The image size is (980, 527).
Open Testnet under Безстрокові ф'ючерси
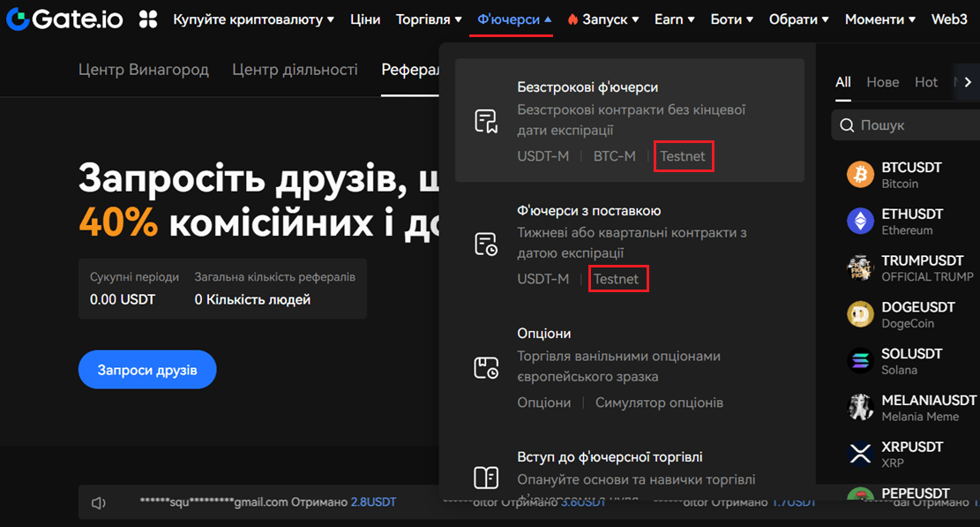[x=683, y=156]
